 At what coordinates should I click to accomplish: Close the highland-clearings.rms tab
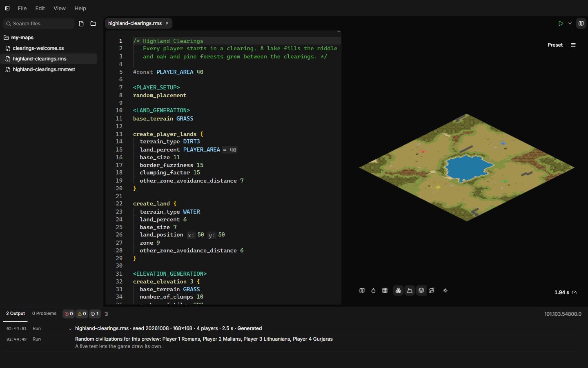pos(167,24)
